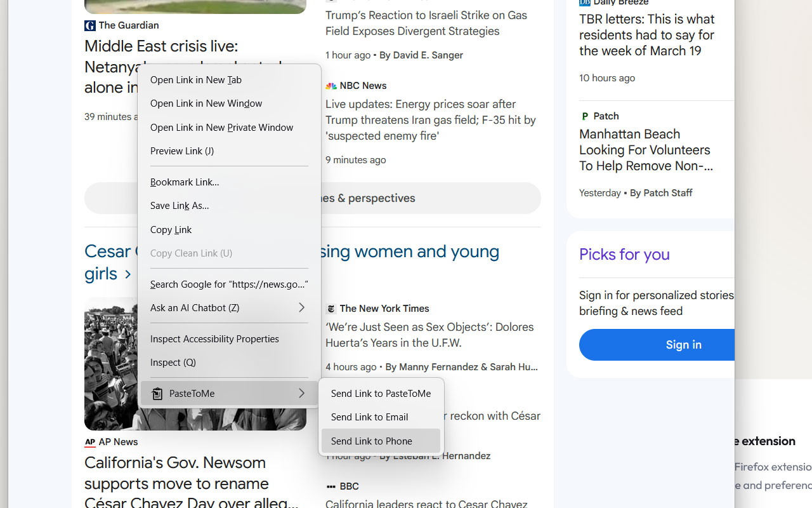This screenshot has height=508, width=812.
Task: Click the New York Times logo icon
Action: 331,309
